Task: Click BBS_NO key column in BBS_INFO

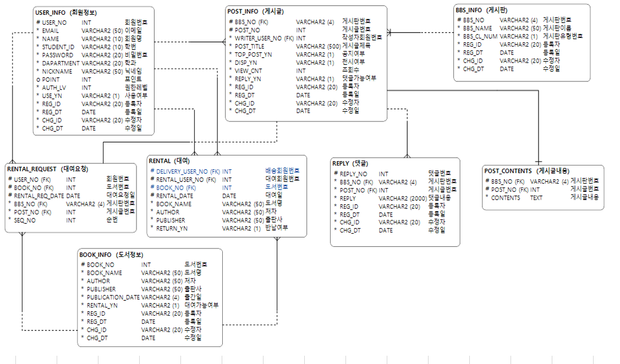Action: coord(473,20)
